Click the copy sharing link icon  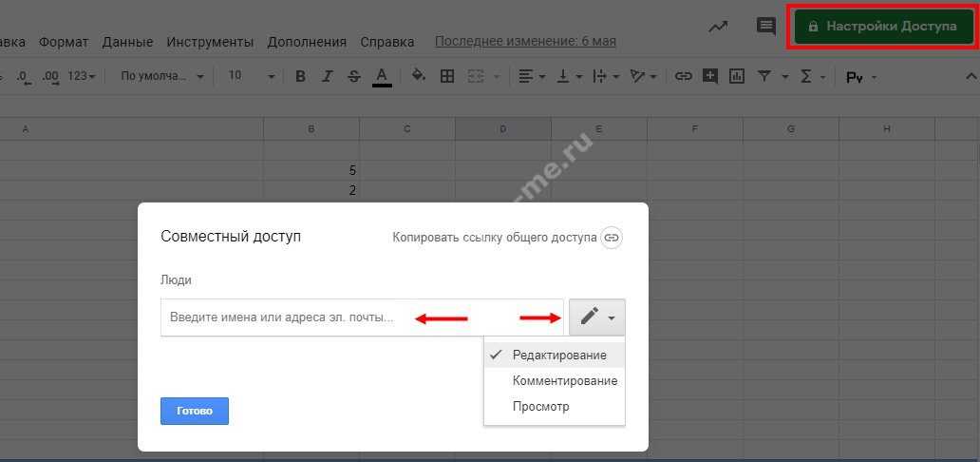[x=612, y=237]
